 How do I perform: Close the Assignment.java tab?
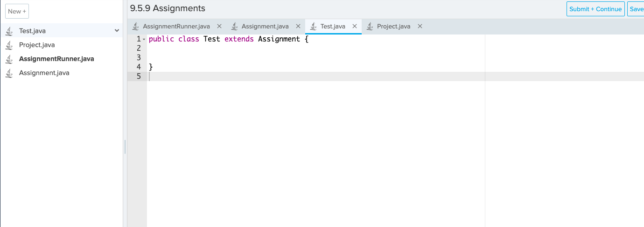pos(298,26)
